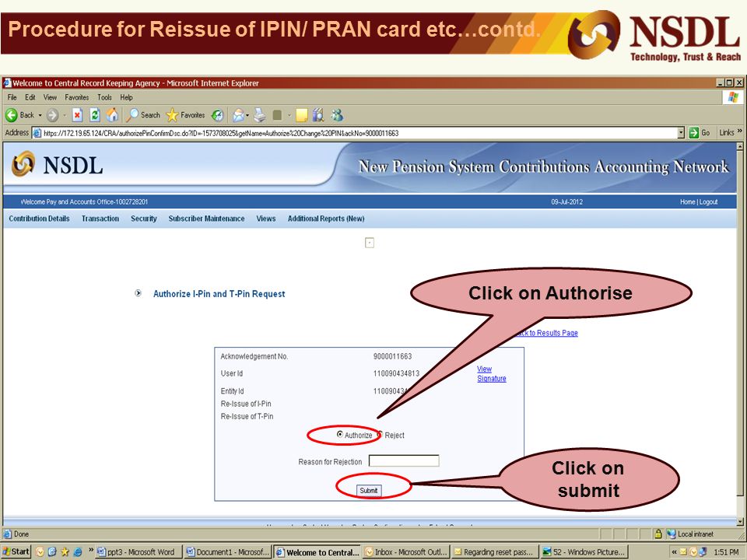
Task: Click the Windows Start button
Action: coord(16,551)
